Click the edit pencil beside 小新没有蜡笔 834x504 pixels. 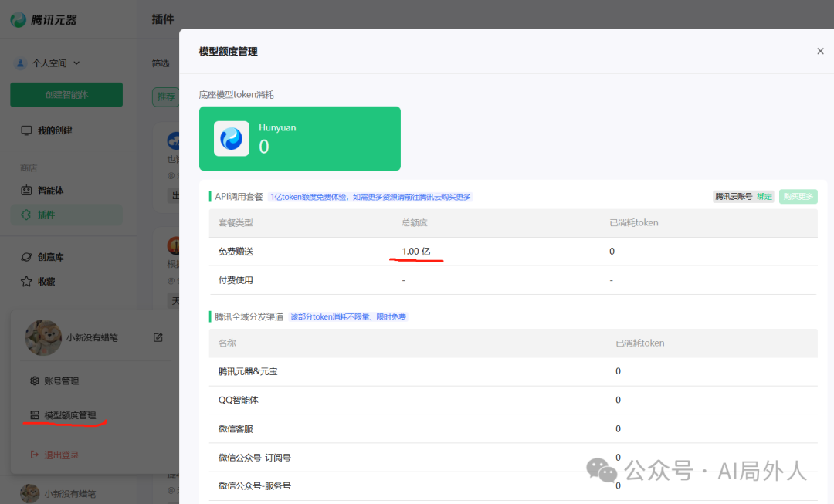click(x=158, y=337)
